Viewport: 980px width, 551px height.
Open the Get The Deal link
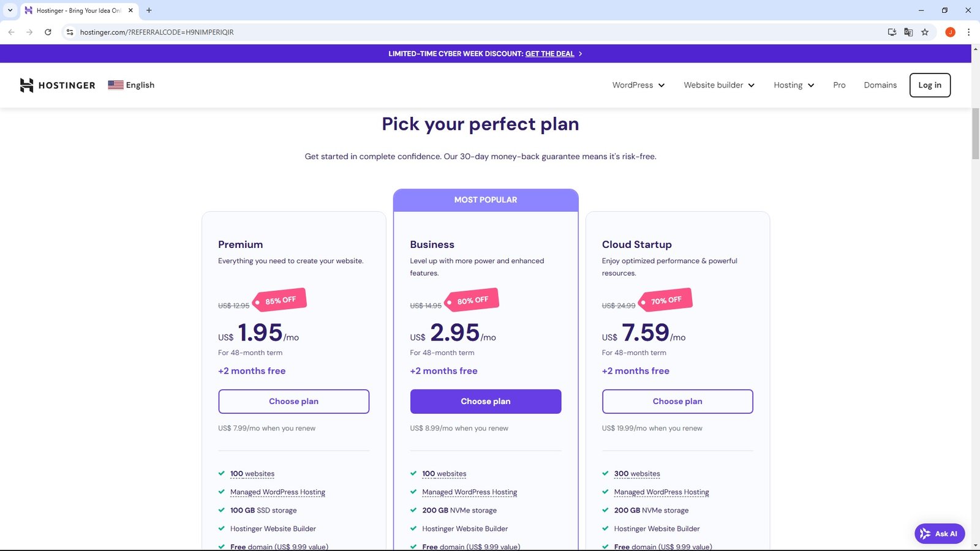(x=549, y=54)
